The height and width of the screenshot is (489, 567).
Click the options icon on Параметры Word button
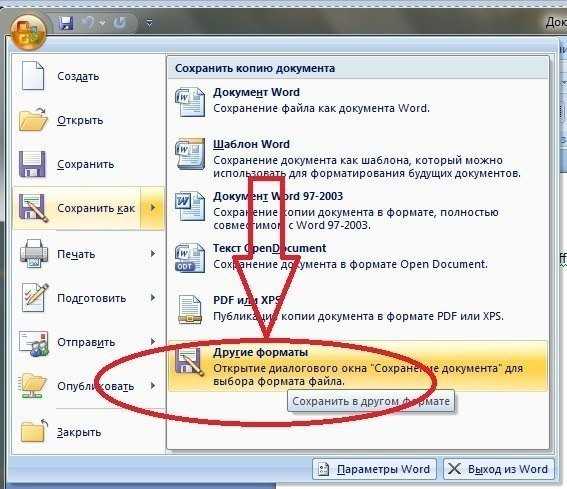323,469
